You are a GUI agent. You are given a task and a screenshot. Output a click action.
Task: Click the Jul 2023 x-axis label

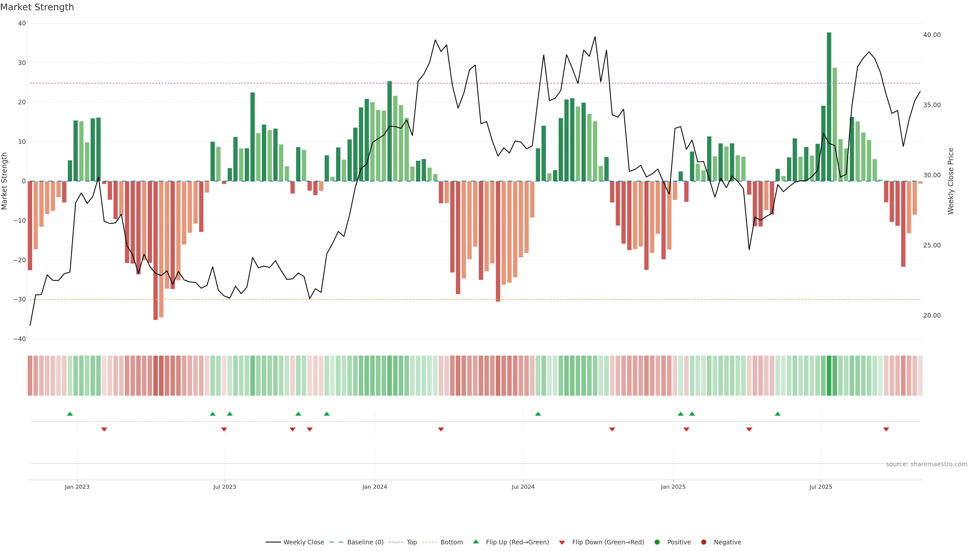[225, 487]
